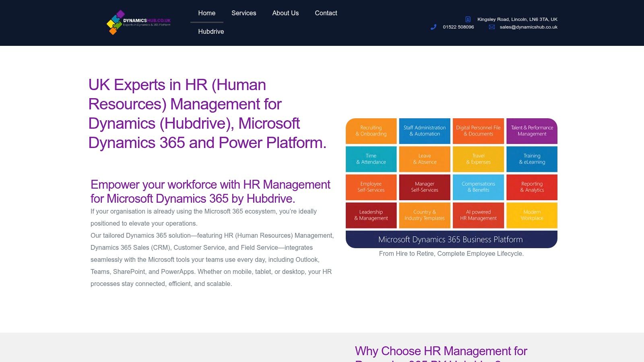Click the 'UK Experts in HR' main heading

pyautogui.click(x=208, y=114)
